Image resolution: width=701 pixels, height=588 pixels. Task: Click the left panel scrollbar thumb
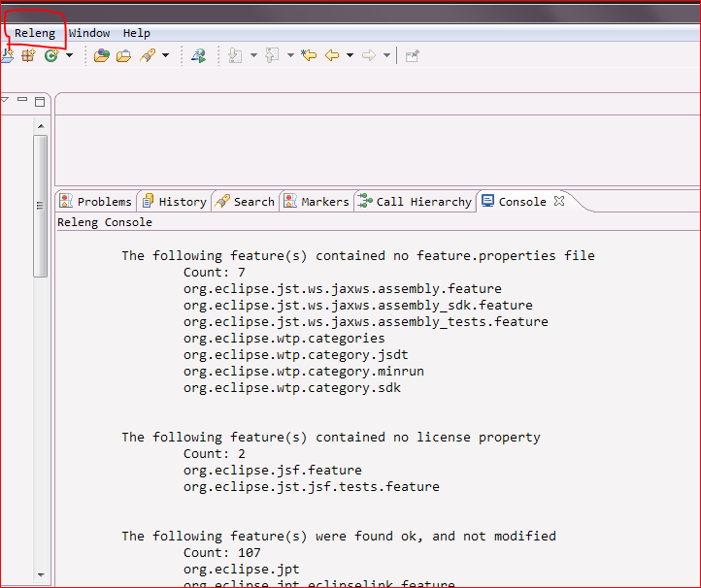tap(40, 206)
